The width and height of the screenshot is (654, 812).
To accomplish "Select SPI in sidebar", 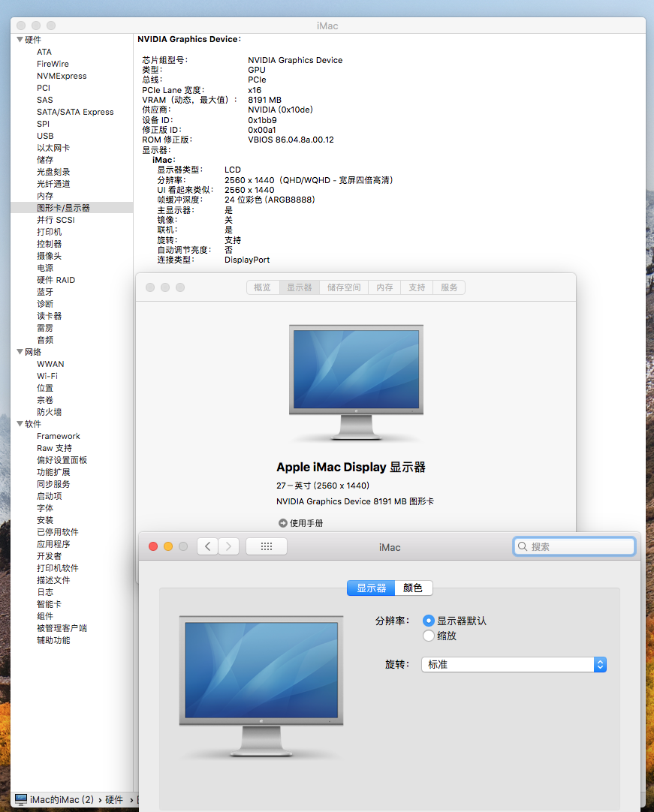I will 43,124.
